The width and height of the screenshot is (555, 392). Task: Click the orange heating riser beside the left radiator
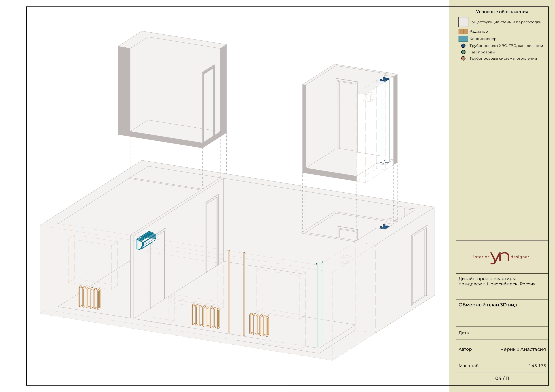point(70,266)
